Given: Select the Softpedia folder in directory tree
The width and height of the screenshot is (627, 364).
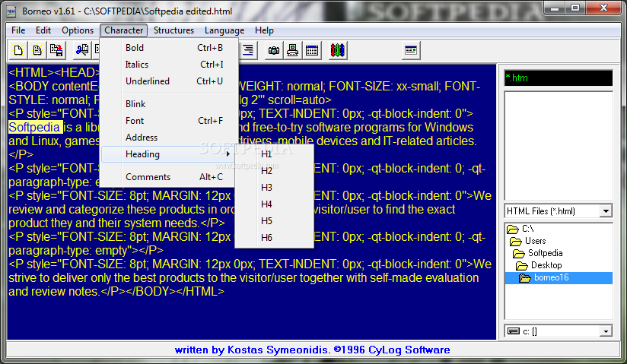Looking at the screenshot, I should click(545, 253).
